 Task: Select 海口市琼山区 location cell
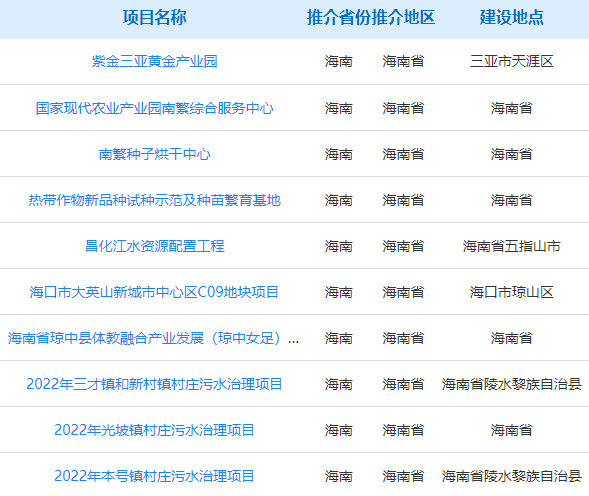click(x=512, y=292)
